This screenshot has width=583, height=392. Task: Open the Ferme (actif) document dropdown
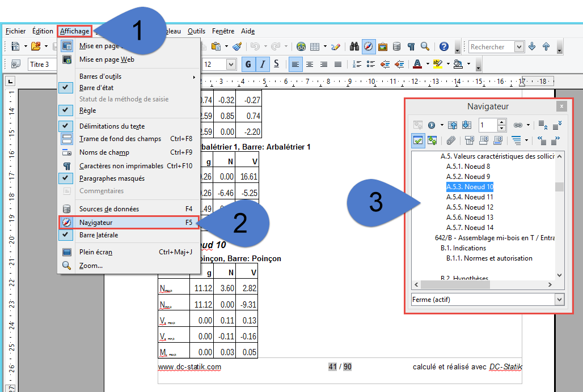560,300
